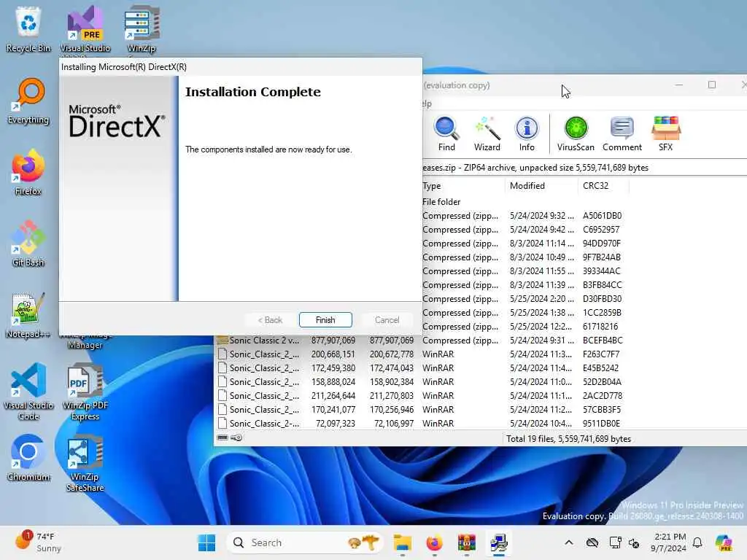Select the Everything search desktop icon

[28, 101]
